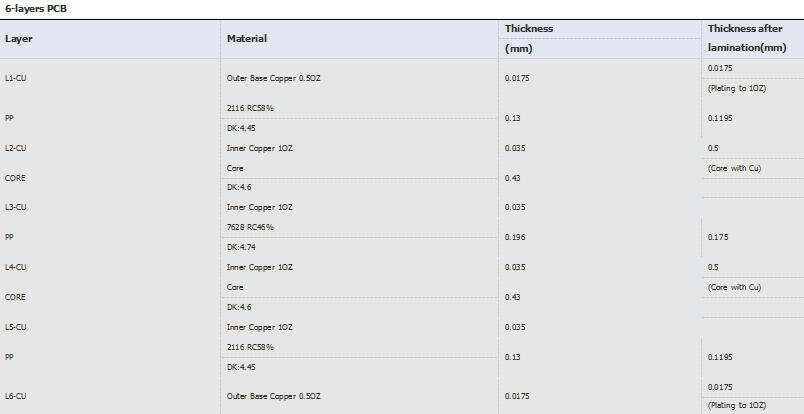Click the "Thickness (mm)" column header
Screen dimensions: 804x414
pos(529,38)
